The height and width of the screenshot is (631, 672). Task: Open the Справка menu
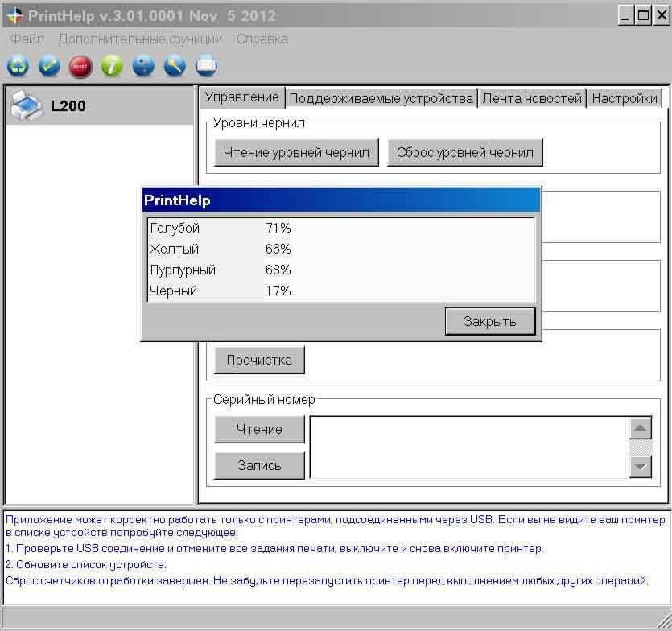pos(262,39)
